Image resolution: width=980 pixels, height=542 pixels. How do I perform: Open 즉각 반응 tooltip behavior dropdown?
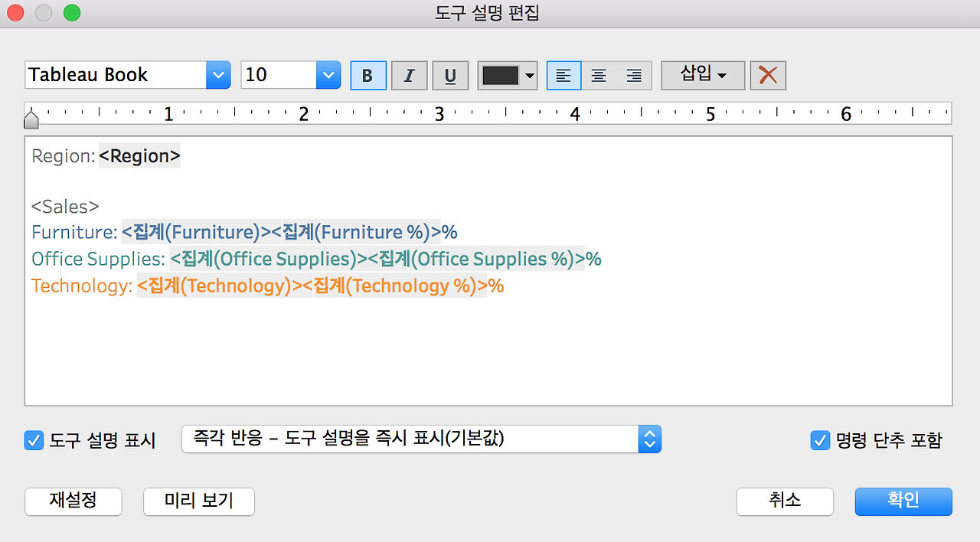point(421,439)
